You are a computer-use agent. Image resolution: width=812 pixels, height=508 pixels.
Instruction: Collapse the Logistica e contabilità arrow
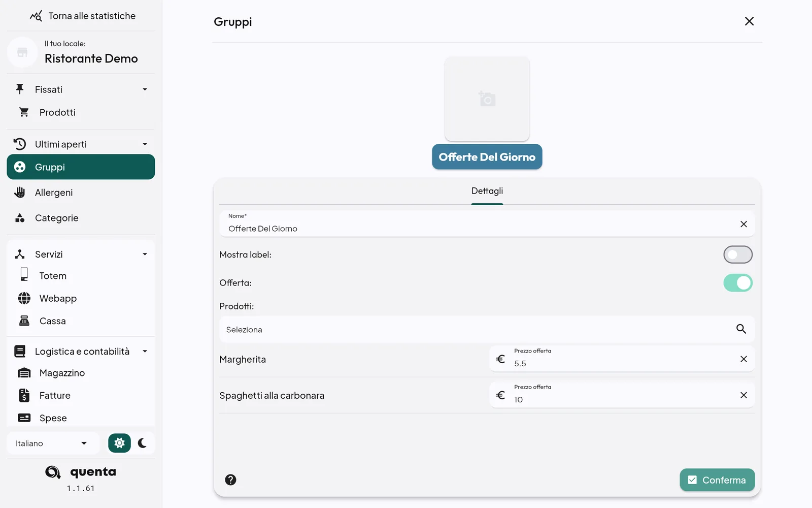[x=145, y=352]
